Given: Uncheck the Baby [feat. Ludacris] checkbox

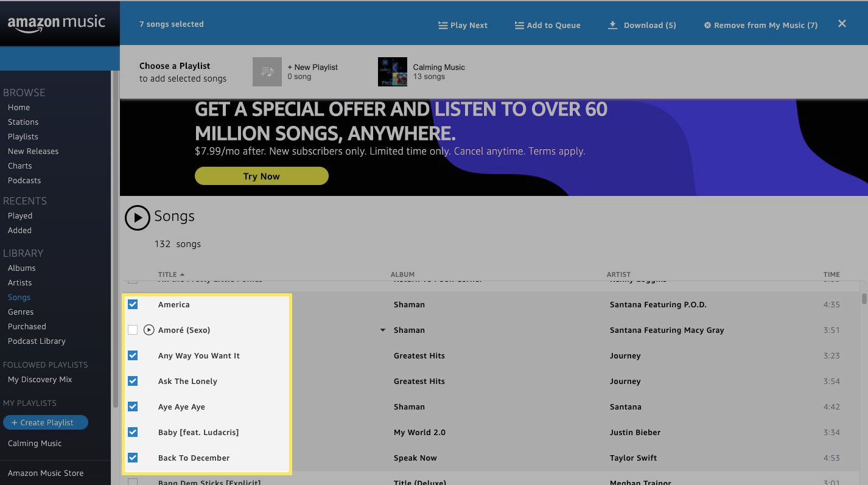Looking at the screenshot, I should coord(133,432).
